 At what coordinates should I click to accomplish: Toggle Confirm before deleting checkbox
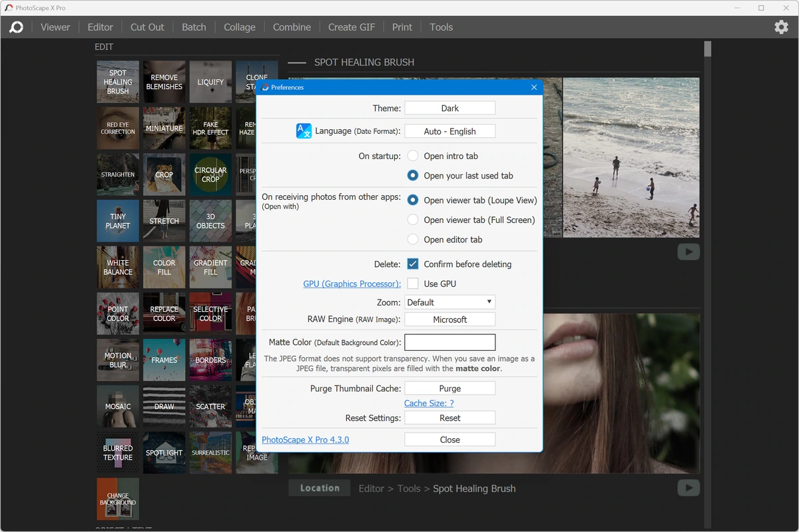click(x=413, y=264)
